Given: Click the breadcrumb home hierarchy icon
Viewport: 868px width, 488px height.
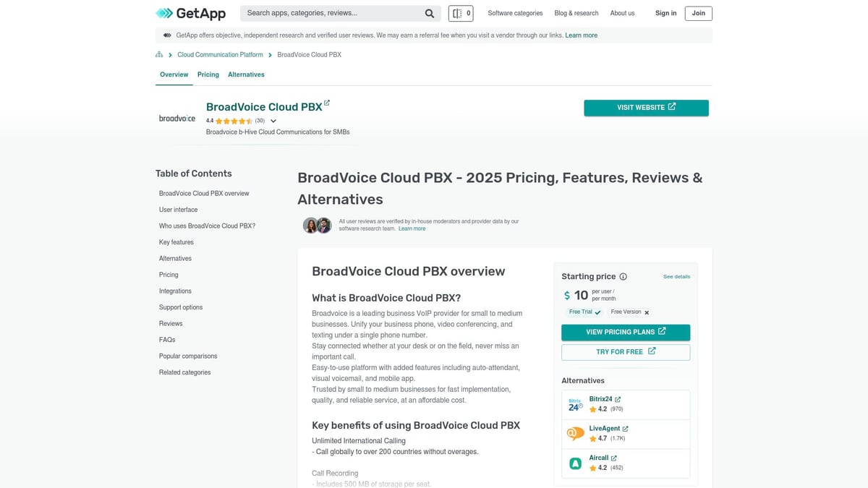Looking at the screenshot, I should click(x=159, y=55).
